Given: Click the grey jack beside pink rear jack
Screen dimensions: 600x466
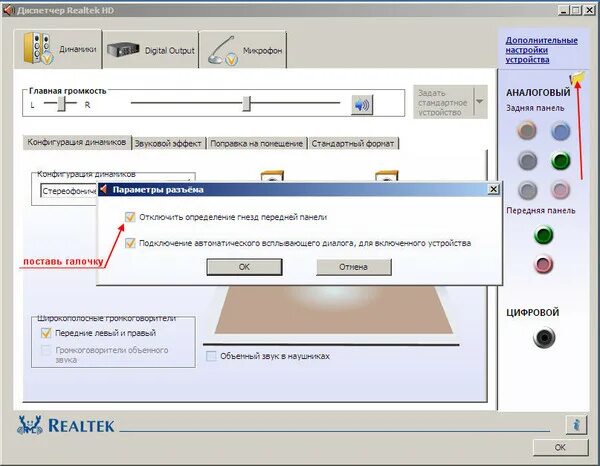Looking at the screenshot, I should coord(528,190).
